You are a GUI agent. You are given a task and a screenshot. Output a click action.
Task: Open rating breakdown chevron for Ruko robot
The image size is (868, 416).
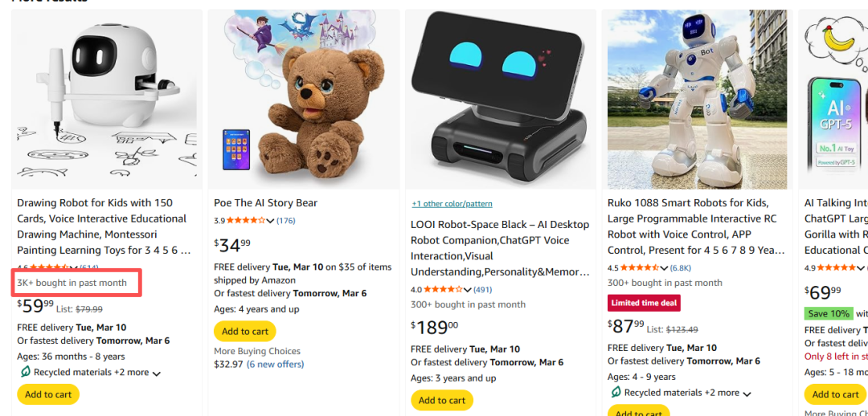(x=664, y=267)
